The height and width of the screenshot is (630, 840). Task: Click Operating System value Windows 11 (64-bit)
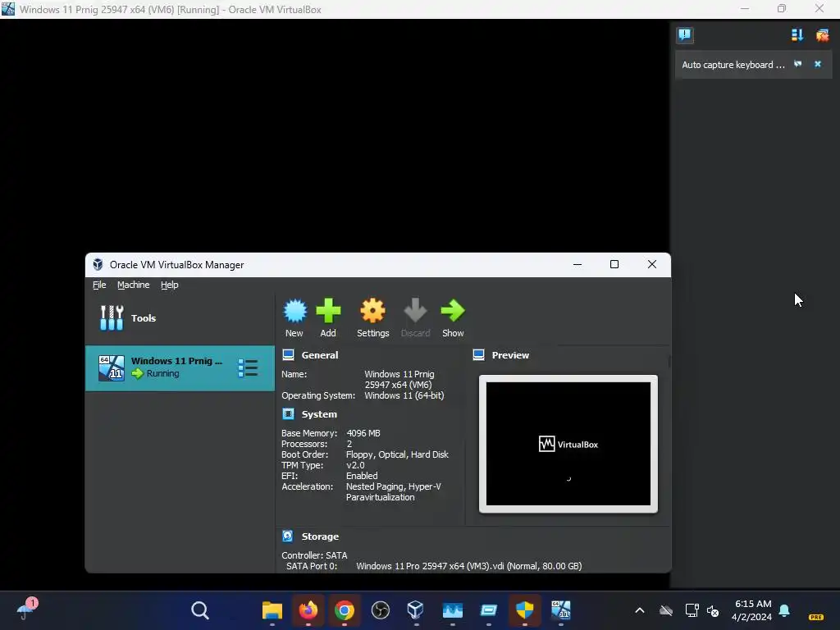point(404,395)
